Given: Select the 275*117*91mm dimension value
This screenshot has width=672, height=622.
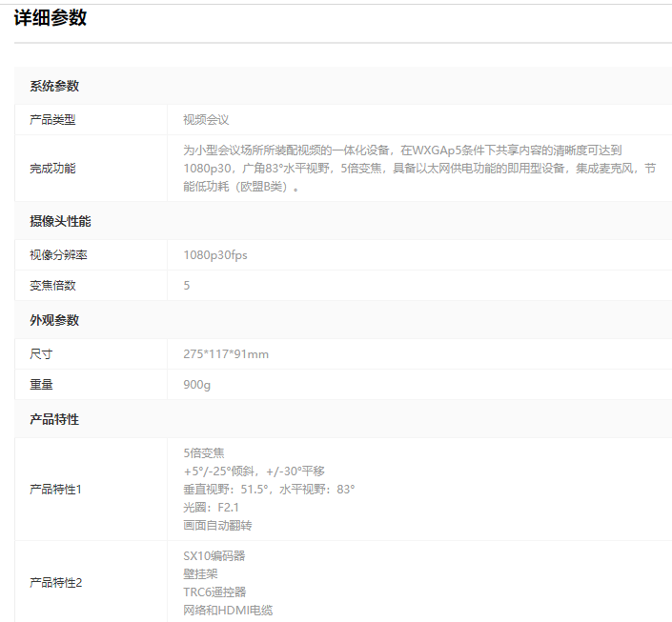Looking at the screenshot, I should [x=226, y=354].
